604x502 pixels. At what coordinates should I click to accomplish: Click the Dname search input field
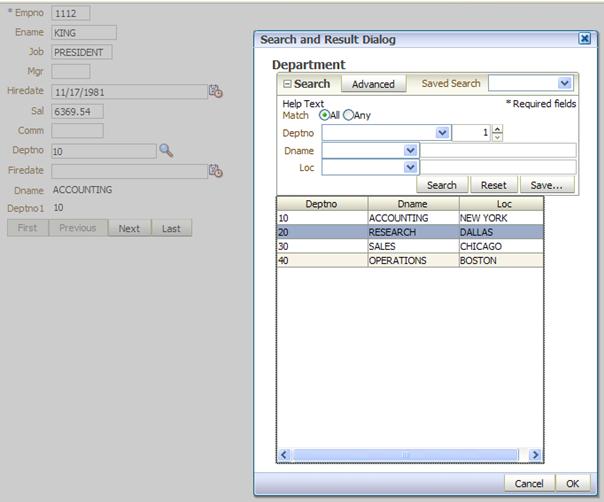point(497,151)
